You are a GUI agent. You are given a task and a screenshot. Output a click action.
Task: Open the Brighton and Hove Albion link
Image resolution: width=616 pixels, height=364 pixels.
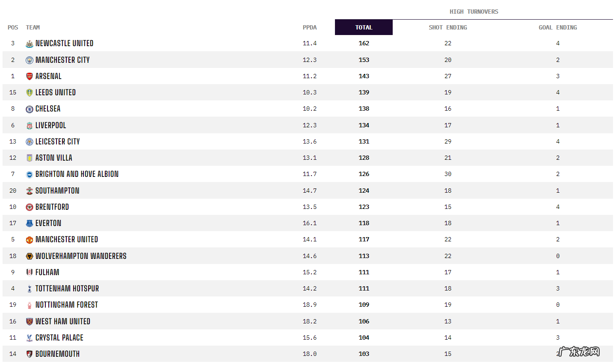click(77, 174)
